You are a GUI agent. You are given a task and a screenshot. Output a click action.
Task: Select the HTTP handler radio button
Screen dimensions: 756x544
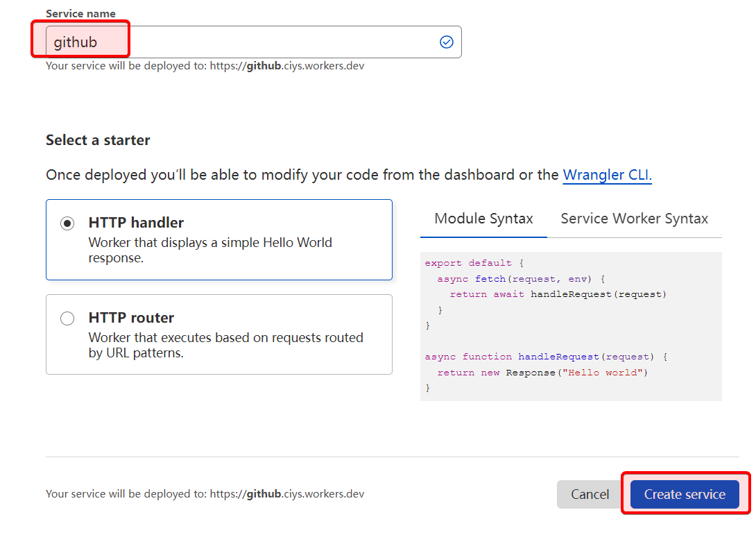67,223
